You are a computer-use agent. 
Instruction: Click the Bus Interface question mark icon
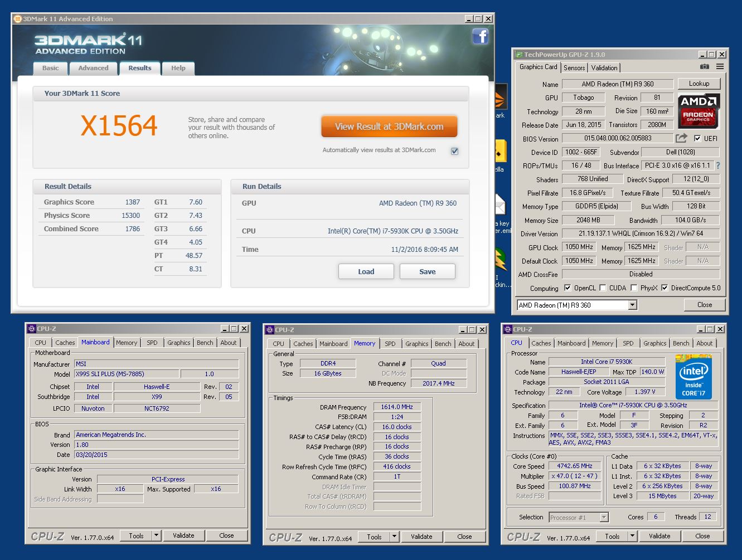[718, 165]
